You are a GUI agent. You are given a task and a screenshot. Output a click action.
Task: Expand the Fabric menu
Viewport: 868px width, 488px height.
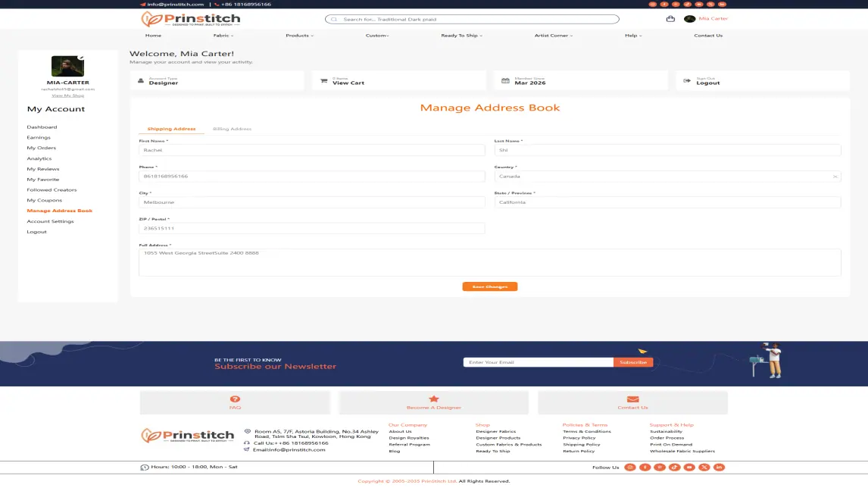[x=223, y=36]
